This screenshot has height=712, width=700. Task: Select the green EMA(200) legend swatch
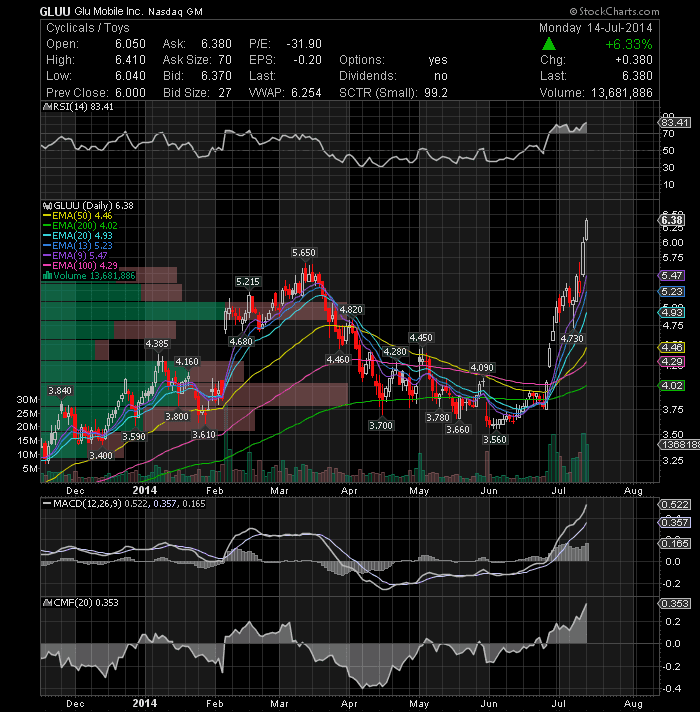pos(47,226)
